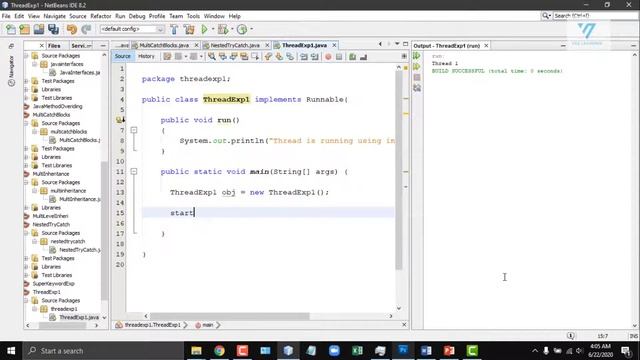Open the Tools menu

(x=193, y=16)
